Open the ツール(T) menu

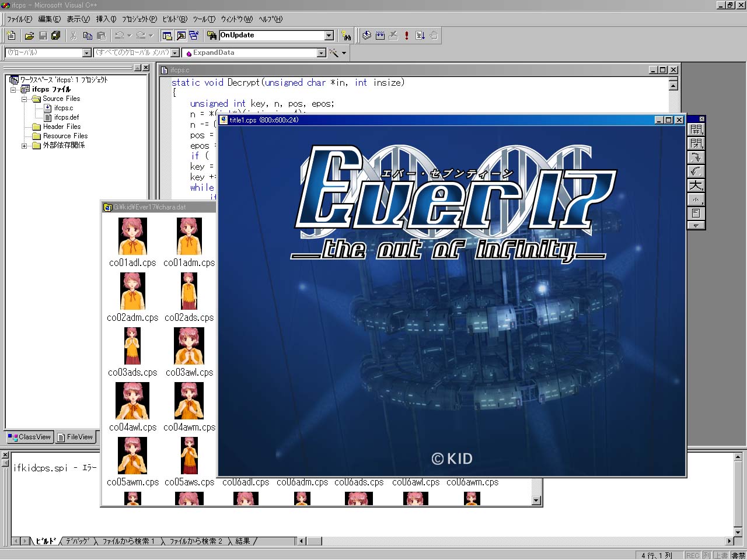click(x=204, y=19)
